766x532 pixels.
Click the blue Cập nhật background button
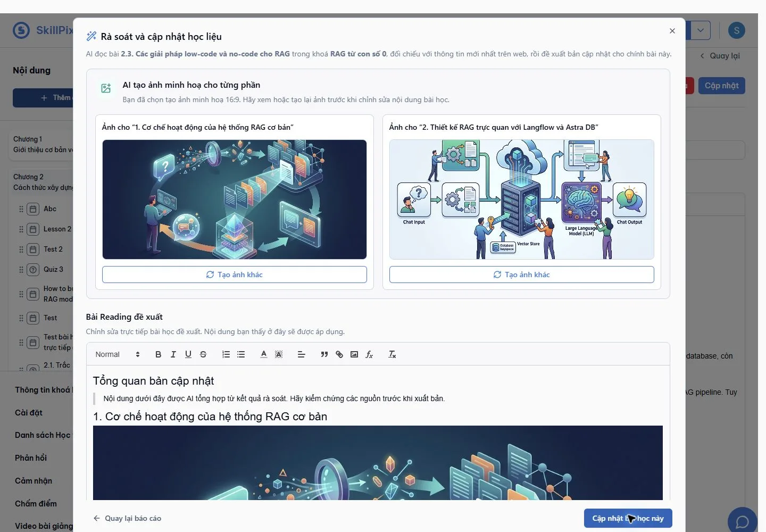(x=722, y=86)
